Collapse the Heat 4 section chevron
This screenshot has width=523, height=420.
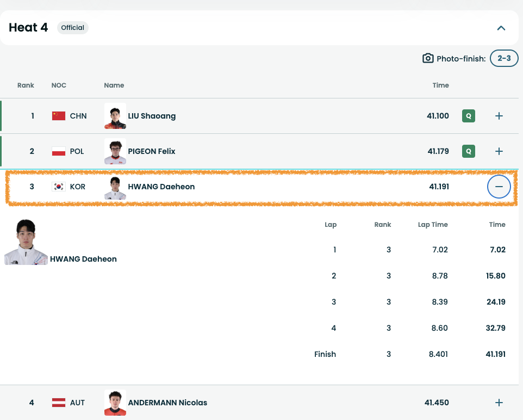(501, 28)
